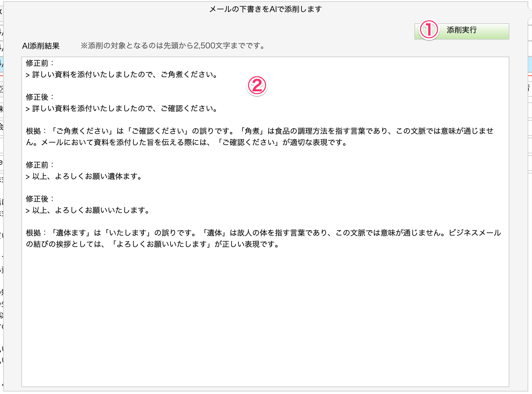Click the corrected line ending in ご確認ください。
The width and height of the screenshot is (532, 394).
[122, 108]
